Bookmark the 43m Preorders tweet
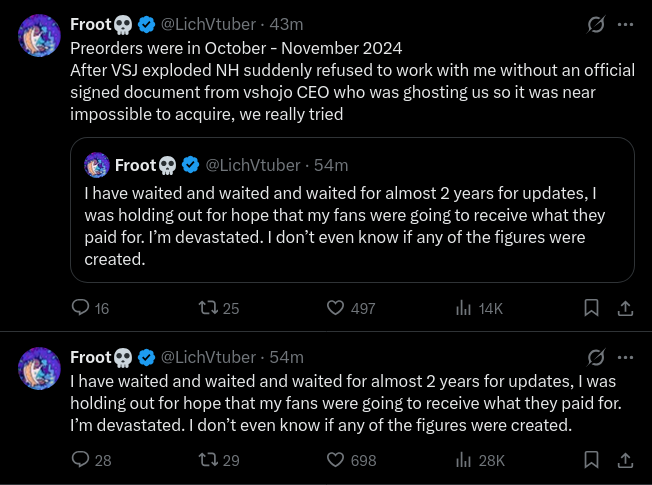The width and height of the screenshot is (652, 485). coord(591,308)
